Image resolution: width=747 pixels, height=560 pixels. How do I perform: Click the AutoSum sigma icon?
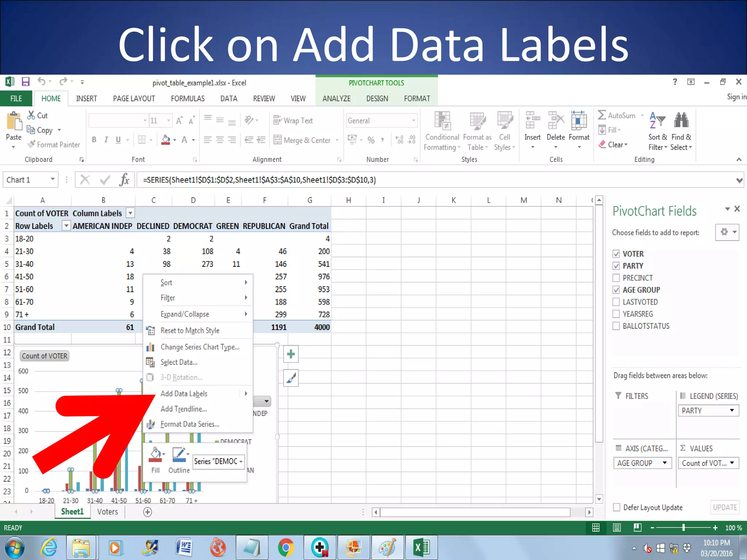coord(602,115)
